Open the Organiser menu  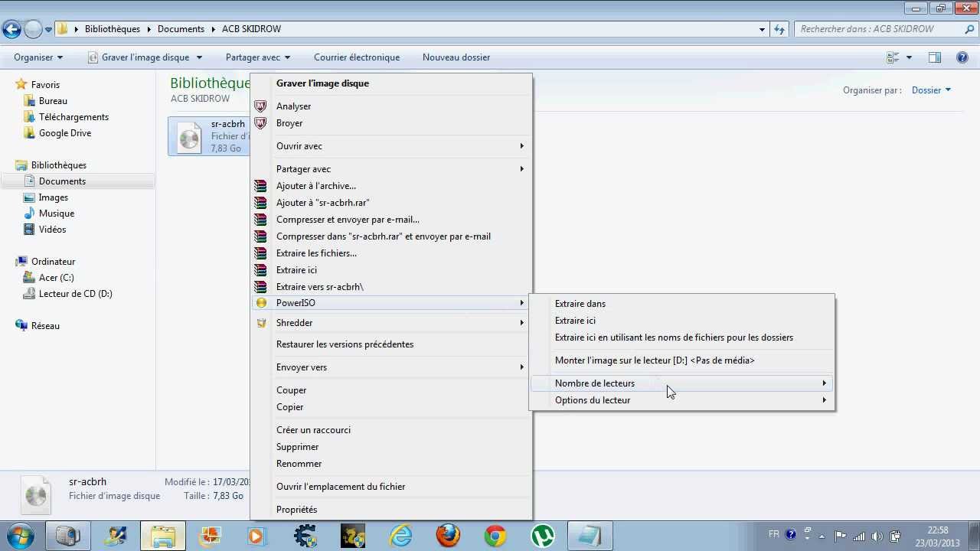(x=38, y=57)
